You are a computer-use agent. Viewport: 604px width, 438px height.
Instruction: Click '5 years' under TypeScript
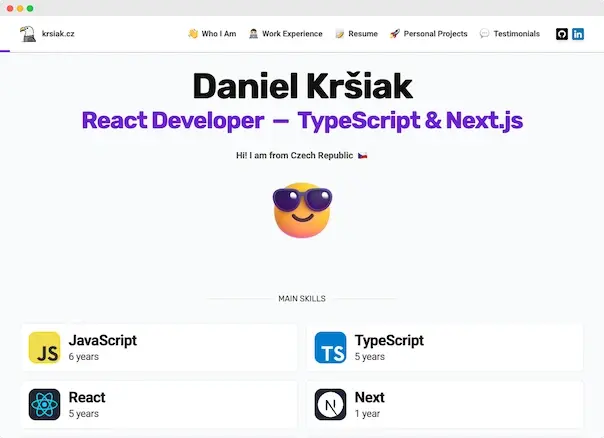pos(369,357)
